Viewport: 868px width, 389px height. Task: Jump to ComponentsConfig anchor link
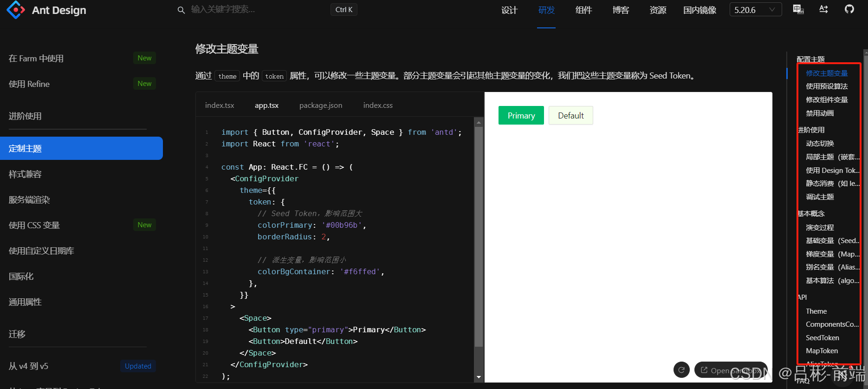(832, 324)
